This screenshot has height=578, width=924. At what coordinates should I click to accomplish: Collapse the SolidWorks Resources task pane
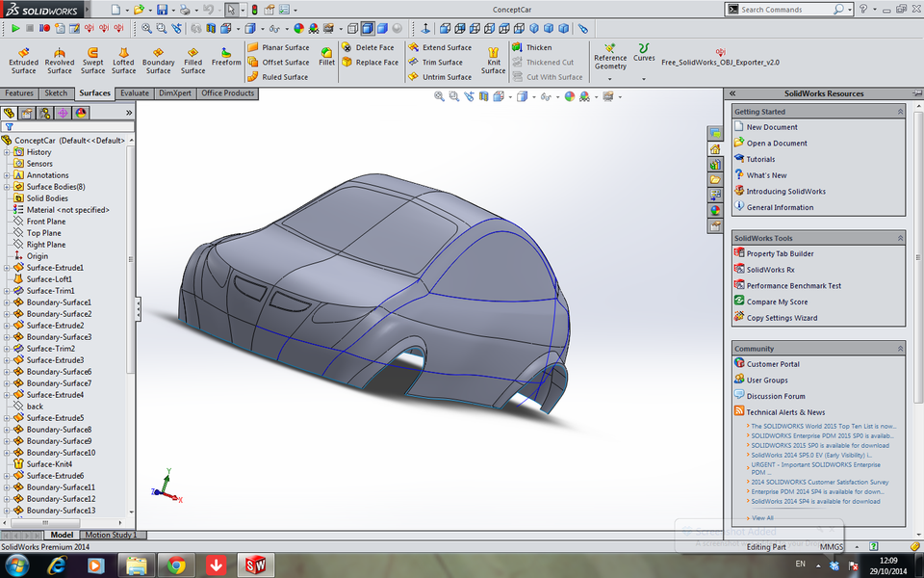[x=732, y=92]
